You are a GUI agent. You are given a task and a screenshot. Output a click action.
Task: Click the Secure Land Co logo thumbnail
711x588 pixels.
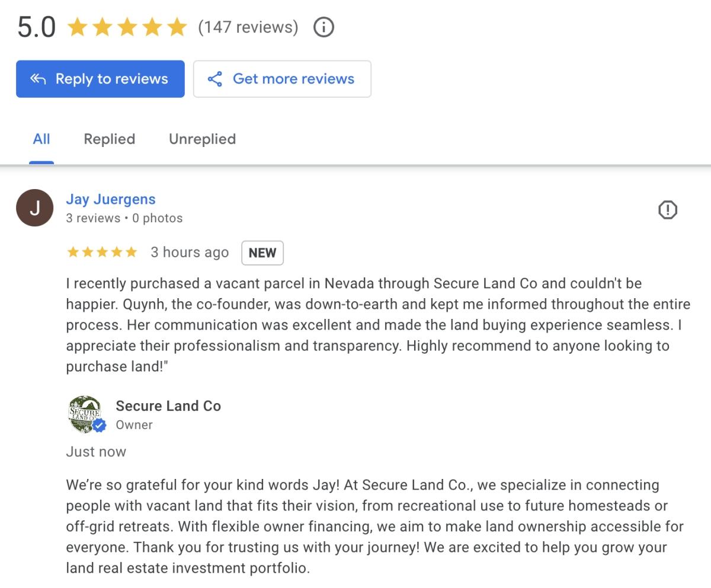pos(85,414)
